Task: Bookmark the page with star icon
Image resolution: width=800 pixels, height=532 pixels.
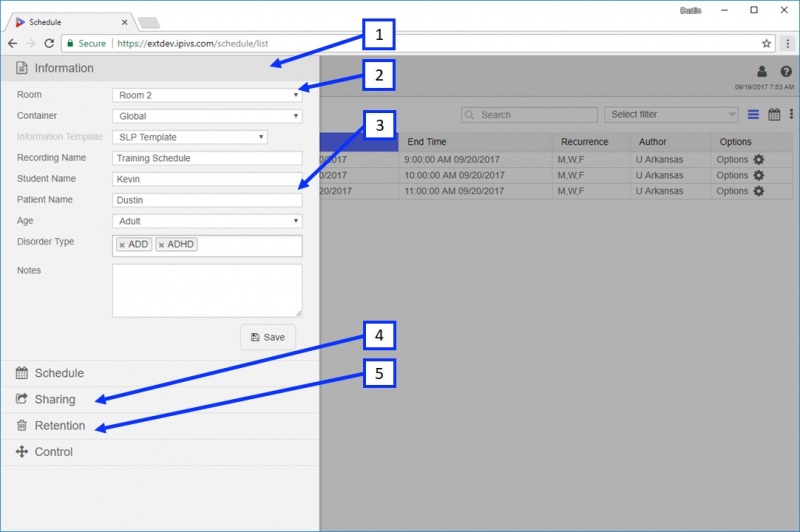Action: (766, 43)
